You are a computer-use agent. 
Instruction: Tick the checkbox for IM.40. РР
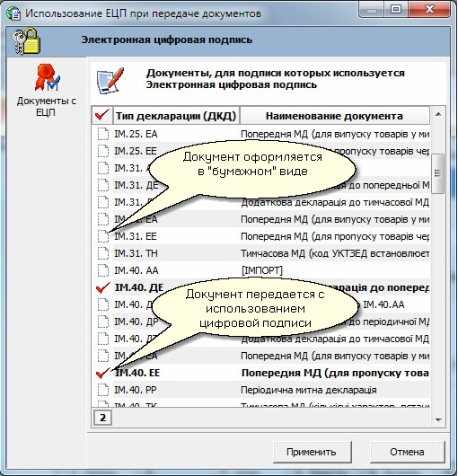tap(103, 390)
